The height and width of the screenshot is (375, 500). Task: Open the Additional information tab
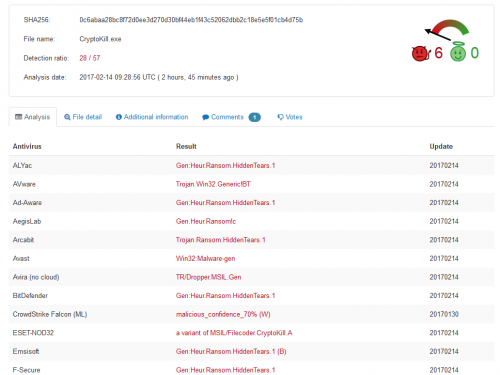coord(152,117)
